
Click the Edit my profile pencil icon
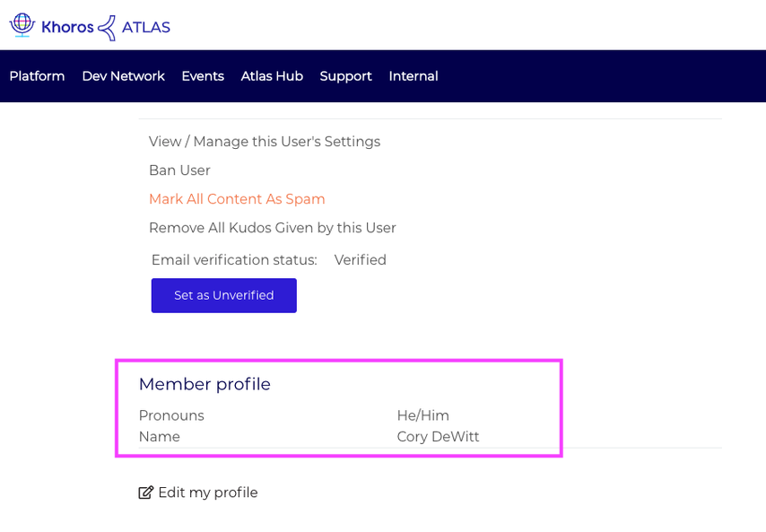coord(145,493)
